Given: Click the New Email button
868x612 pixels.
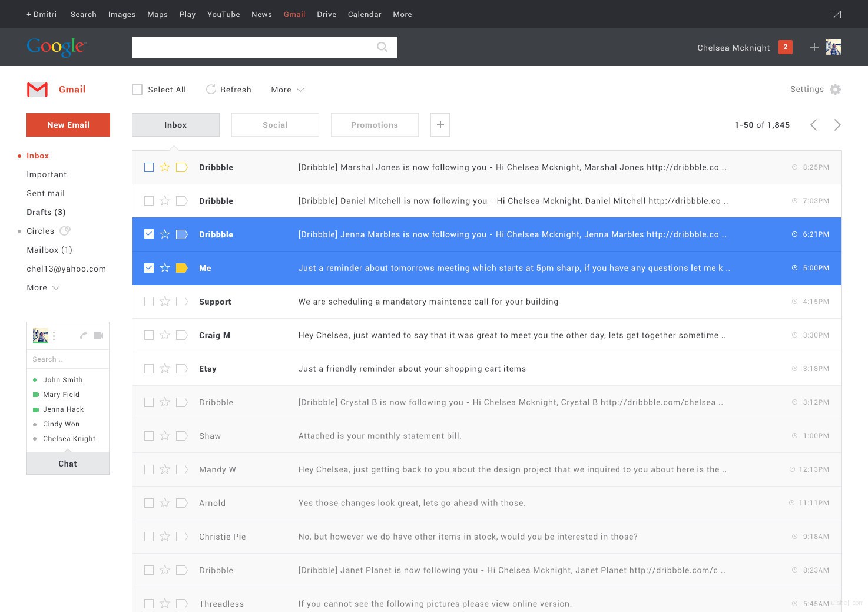Looking at the screenshot, I should 68,125.
